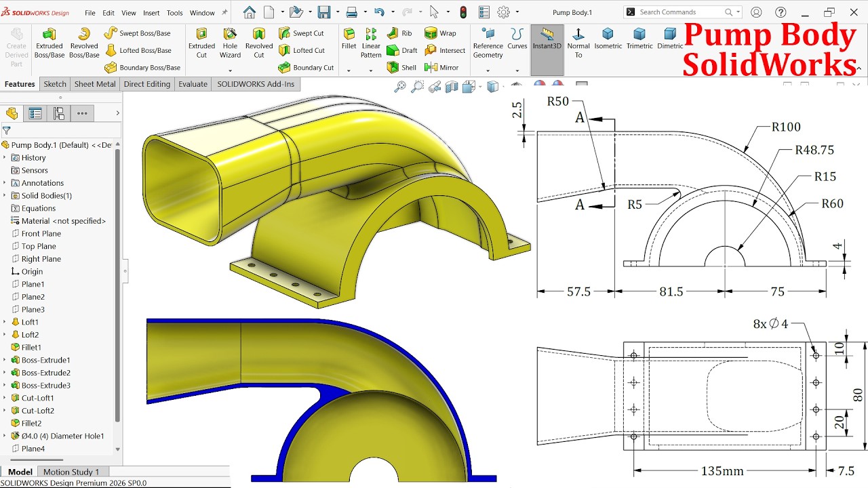Screen dimensions: 868x488
Task: Expand the Annotations tree node
Action: (5, 183)
